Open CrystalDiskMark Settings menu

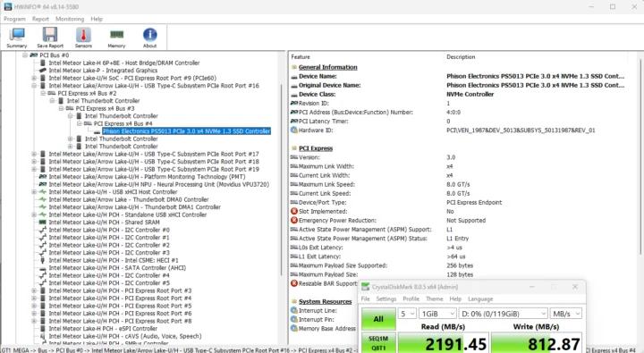(386, 298)
